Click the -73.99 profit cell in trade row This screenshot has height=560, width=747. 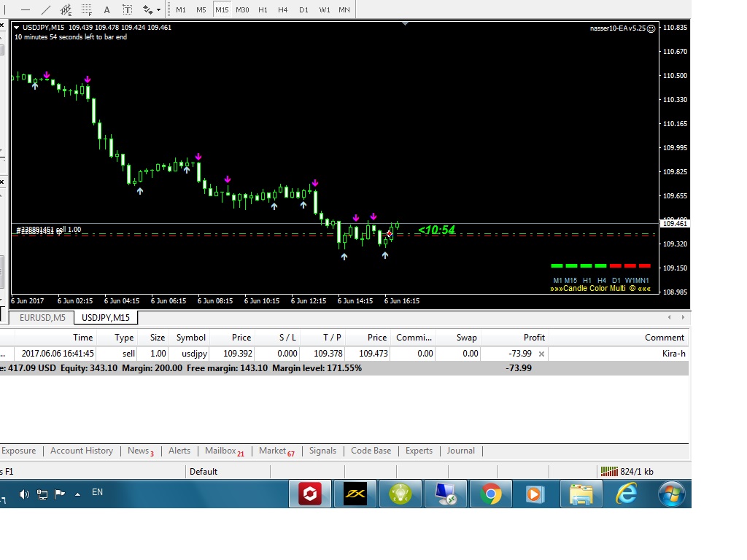pos(519,354)
